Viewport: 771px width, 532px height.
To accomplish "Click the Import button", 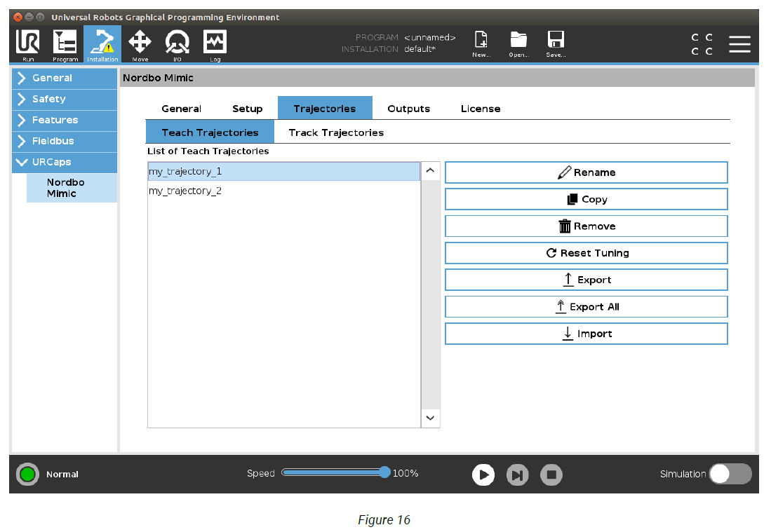I will pos(586,334).
